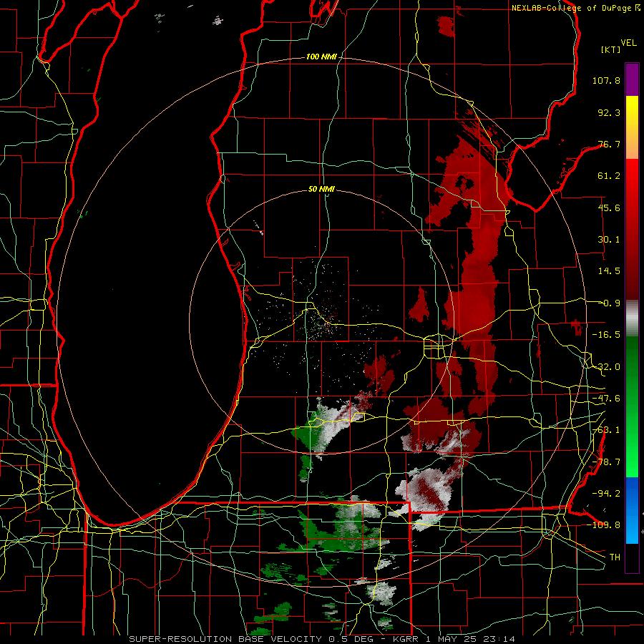Click the 45.6 velocity scale value
This screenshot has height=644, width=644.
point(609,208)
